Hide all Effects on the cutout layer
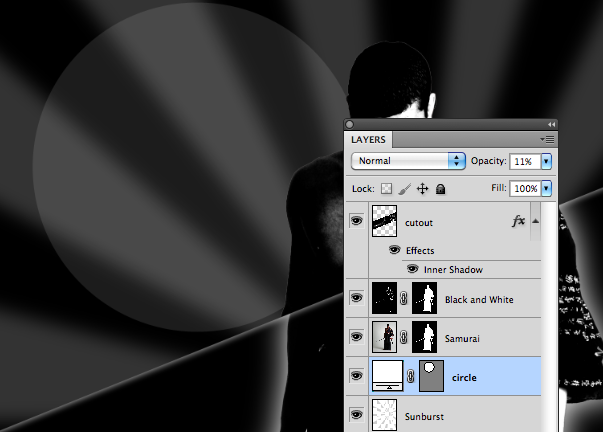Image resolution: width=603 pixels, height=432 pixels. [x=394, y=250]
